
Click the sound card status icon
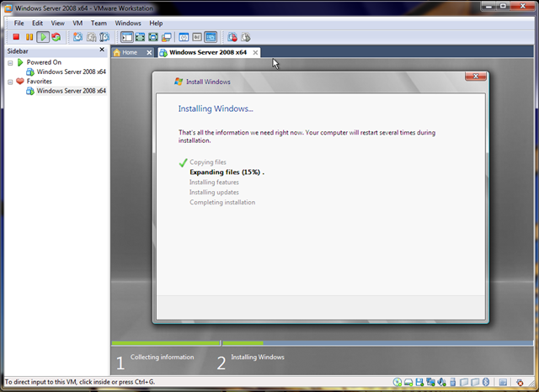point(441,382)
